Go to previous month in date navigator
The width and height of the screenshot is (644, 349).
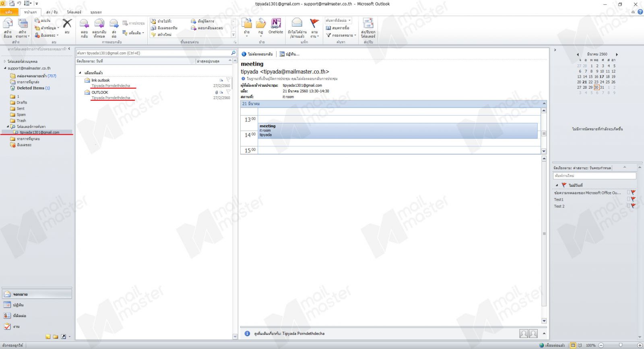[x=578, y=54]
